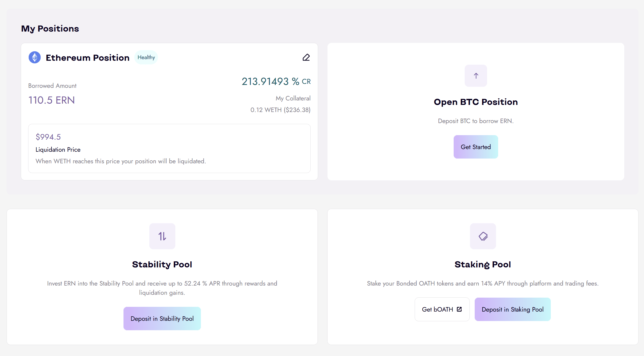Click the My Positions heading

point(50,28)
